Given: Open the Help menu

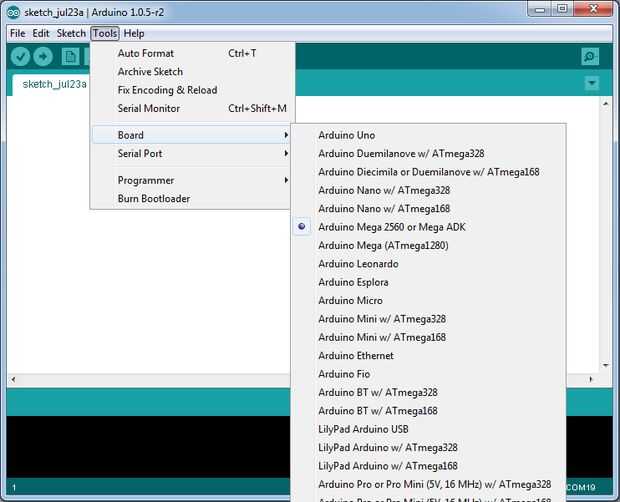Looking at the screenshot, I should pos(134,34).
